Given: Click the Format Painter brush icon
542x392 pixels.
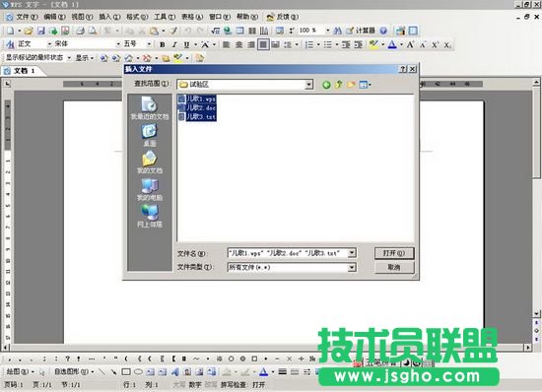Looking at the screenshot, I should (173, 31).
